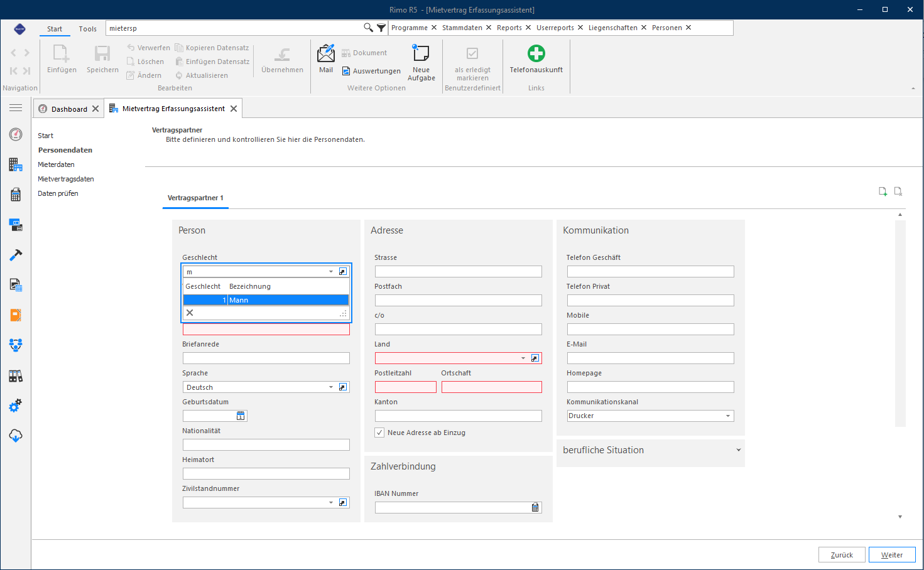Screen dimensions: 924x570
Task: Open Telefonauskunft link
Action: coord(536,59)
